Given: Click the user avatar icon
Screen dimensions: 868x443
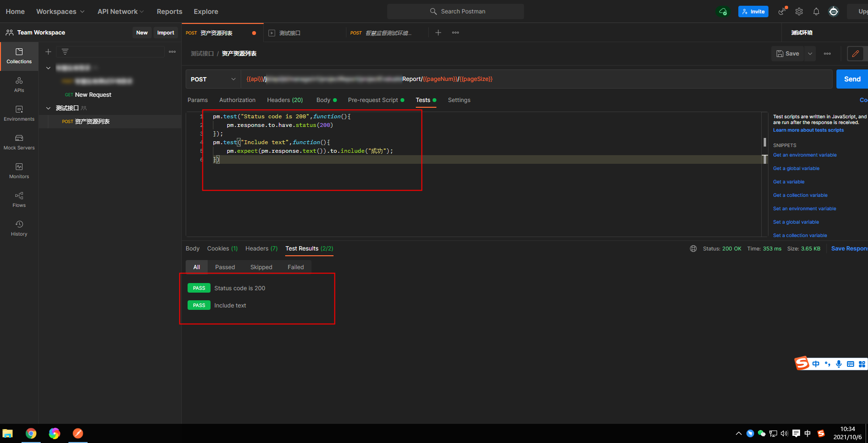Looking at the screenshot, I should click(x=834, y=11).
